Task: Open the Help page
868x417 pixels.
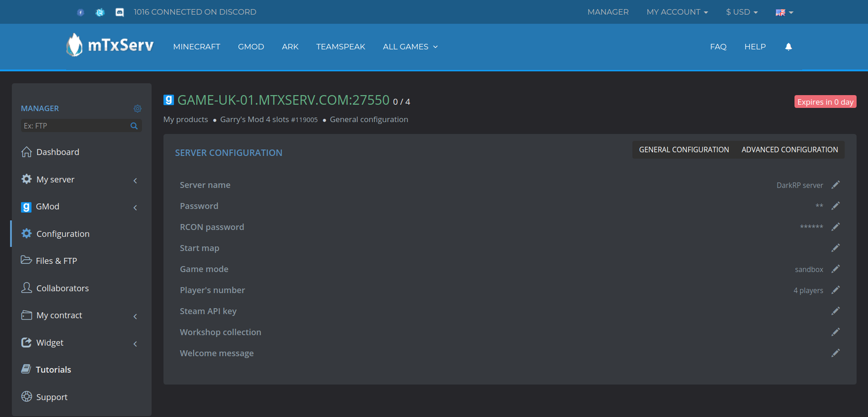Action: [755, 47]
